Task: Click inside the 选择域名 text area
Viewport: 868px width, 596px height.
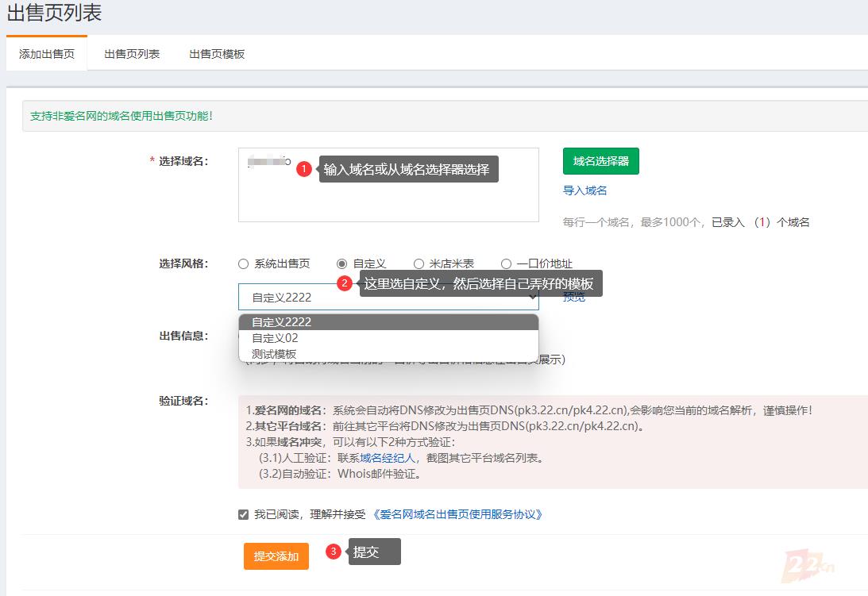Action: 388,198
